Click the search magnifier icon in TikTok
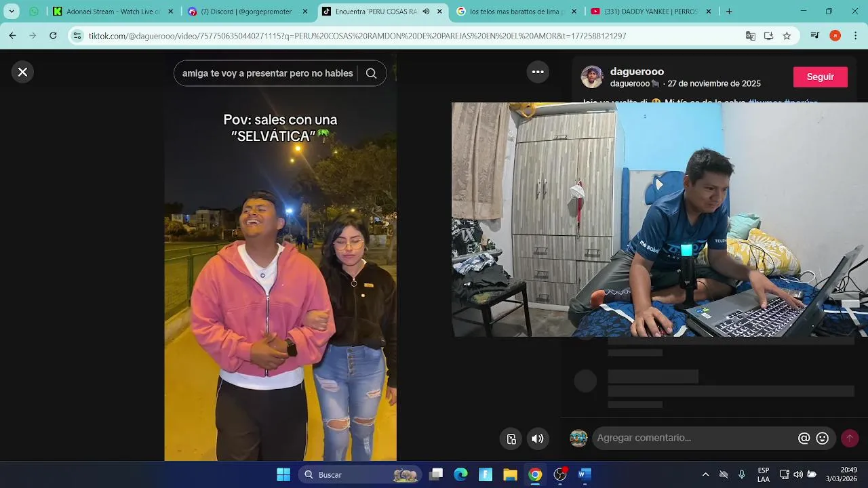Viewport: 868px width, 488px height. (x=371, y=73)
